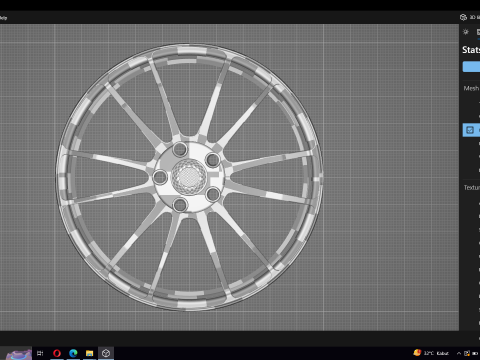
Task: Click the 3D library icon in the header
Action: (x=463, y=17)
